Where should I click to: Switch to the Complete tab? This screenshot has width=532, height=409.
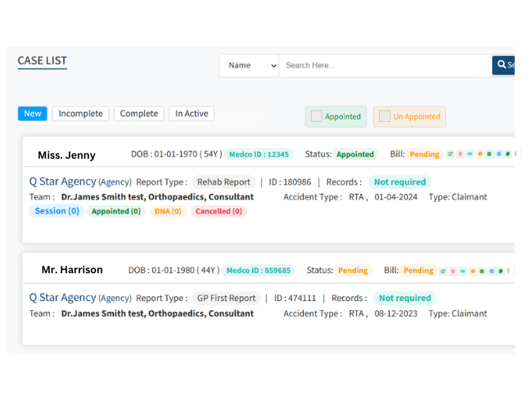[x=138, y=114]
